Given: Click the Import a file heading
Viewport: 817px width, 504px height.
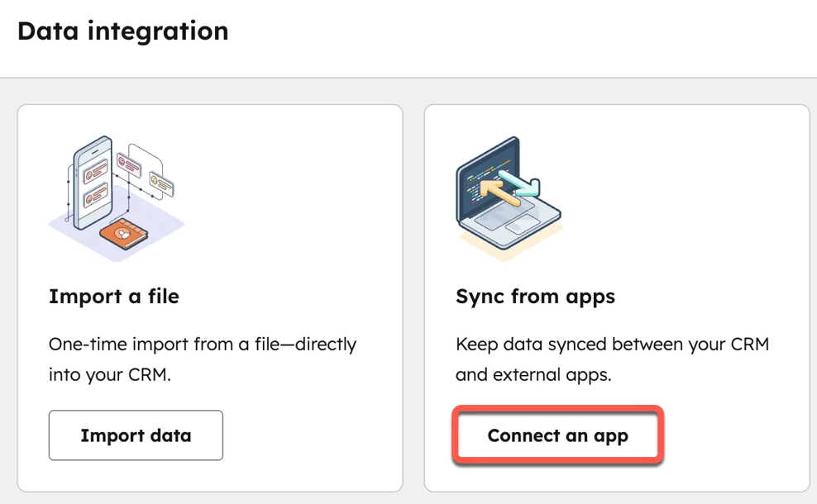Looking at the screenshot, I should (114, 296).
